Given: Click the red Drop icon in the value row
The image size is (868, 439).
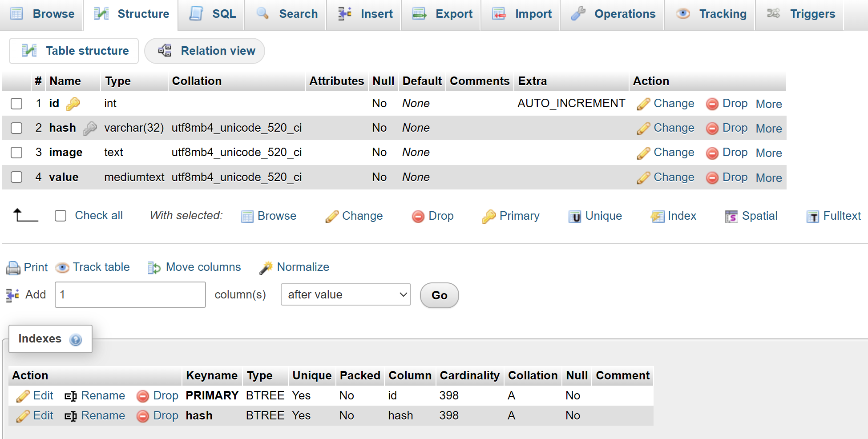Looking at the screenshot, I should pyautogui.click(x=712, y=178).
